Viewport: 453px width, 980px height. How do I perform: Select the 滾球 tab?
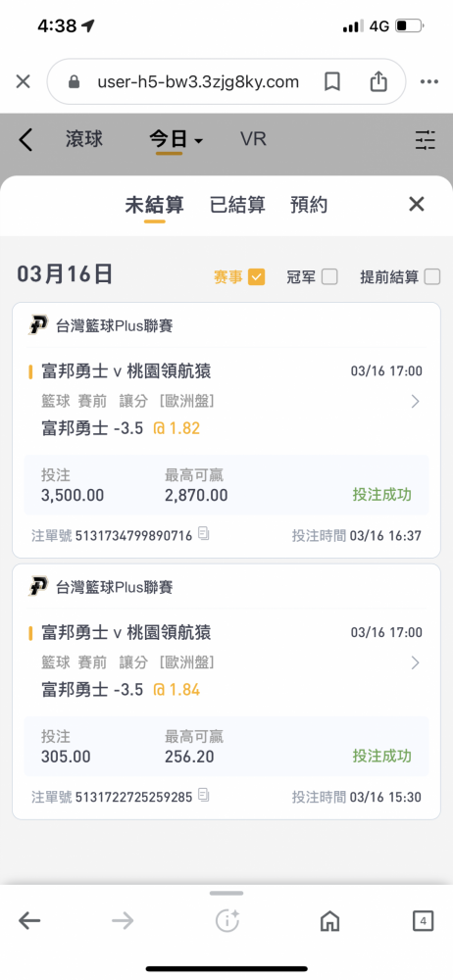84,139
